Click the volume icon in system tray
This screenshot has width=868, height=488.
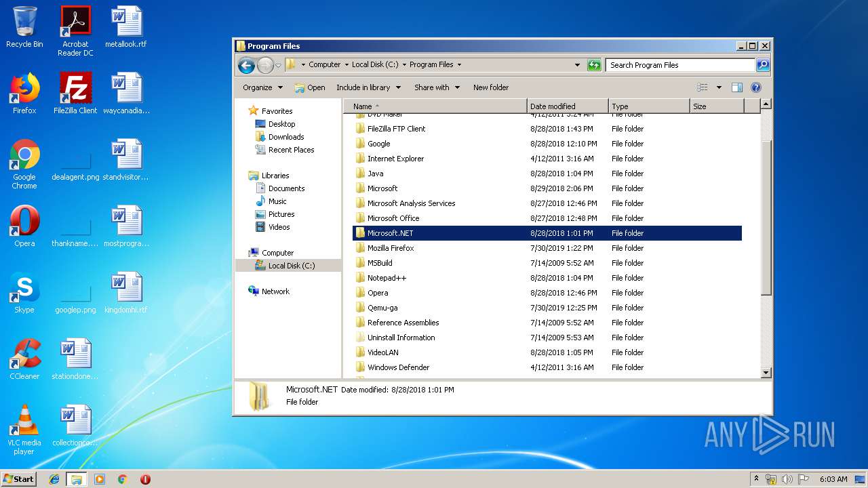(x=787, y=479)
